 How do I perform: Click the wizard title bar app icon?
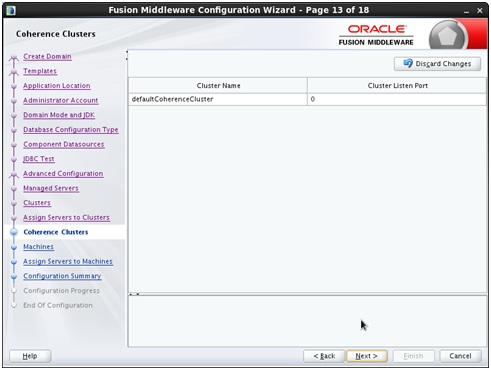tap(11, 10)
